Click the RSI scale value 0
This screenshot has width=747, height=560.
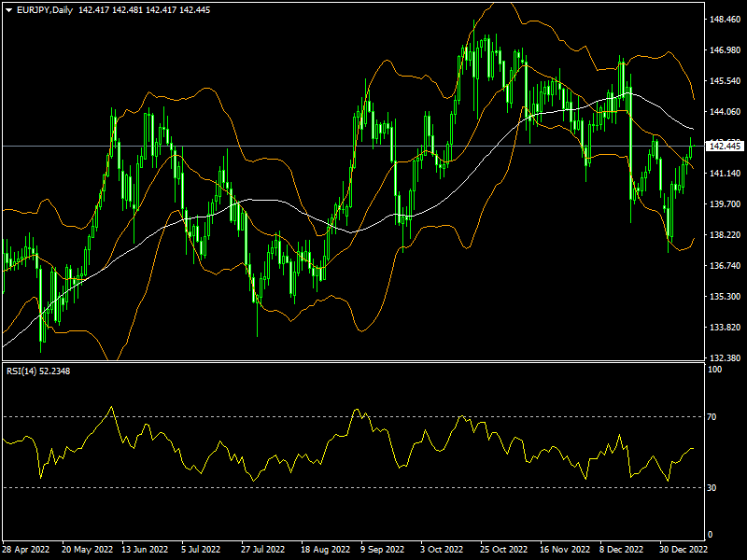711,535
